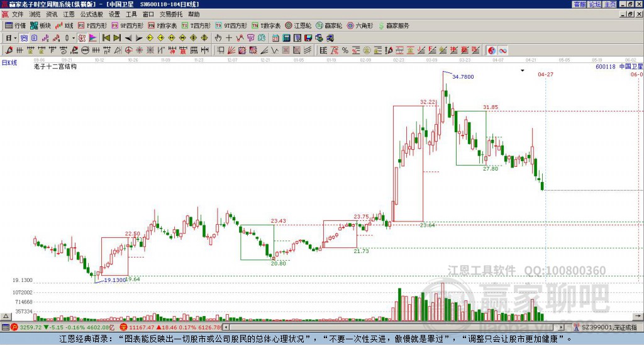644x345 pixels.
Task: Click the 19.1300 low price label on chart
Action: pyautogui.click(x=114, y=280)
